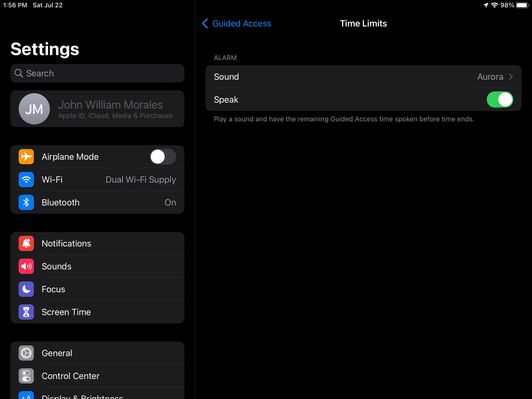Image resolution: width=532 pixels, height=399 pixels.
Task: Expand the Aurora sound chevron
Action: point(511,77)
